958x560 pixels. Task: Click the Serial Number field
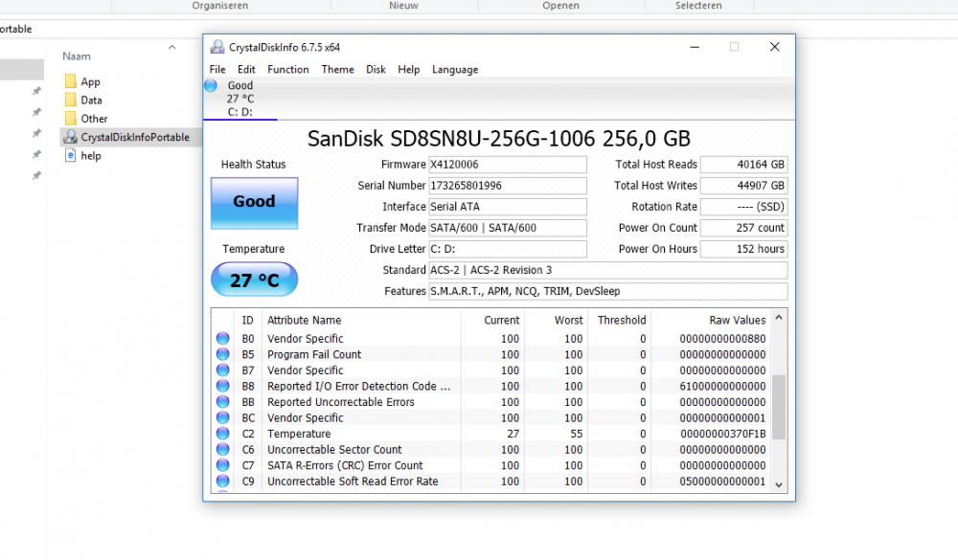pos(508,186)
